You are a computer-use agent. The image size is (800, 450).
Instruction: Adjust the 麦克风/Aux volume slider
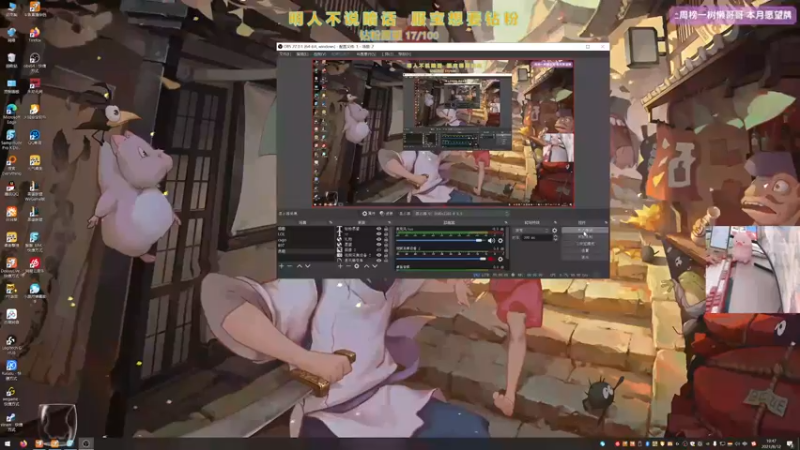click(x=440, y=240)
